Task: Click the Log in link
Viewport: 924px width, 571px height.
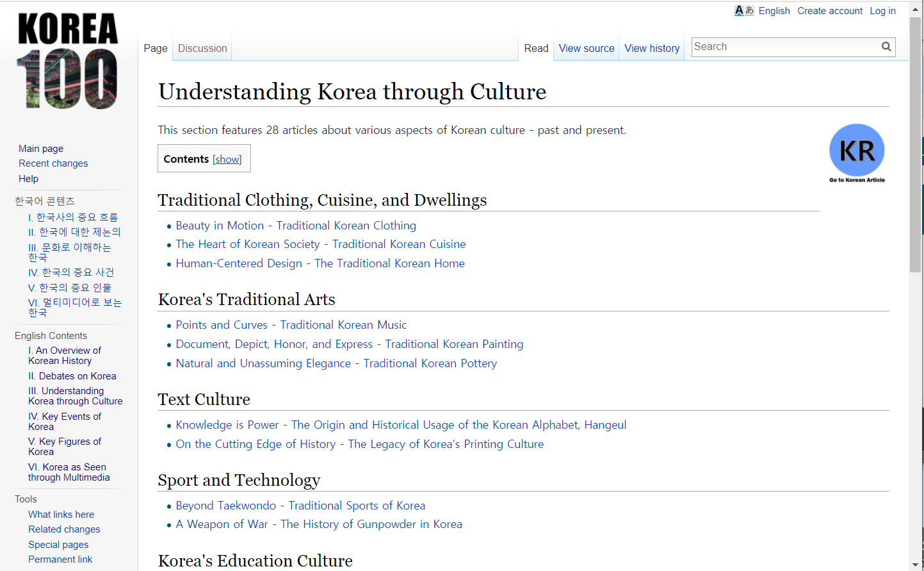Action: point(882,11)
